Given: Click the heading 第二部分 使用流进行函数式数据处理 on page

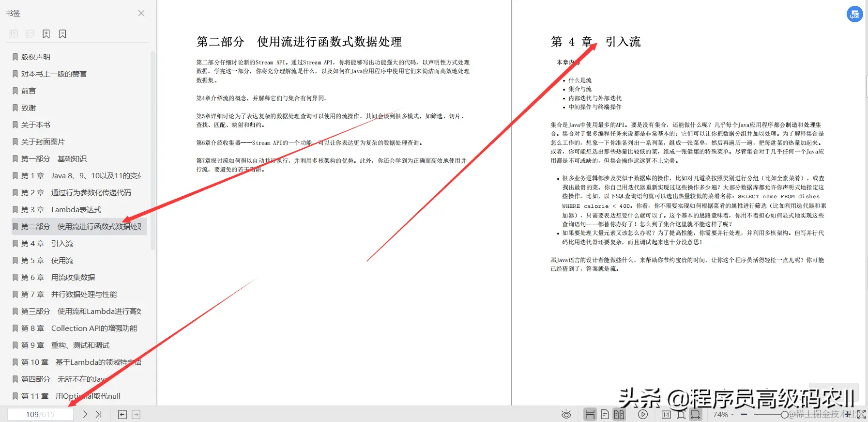Looking at the screenshot, I should pos(299,42).
